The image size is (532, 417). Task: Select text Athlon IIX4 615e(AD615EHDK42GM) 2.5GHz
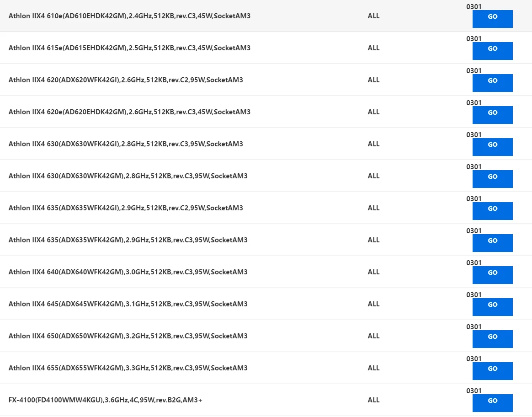point(129,48)
